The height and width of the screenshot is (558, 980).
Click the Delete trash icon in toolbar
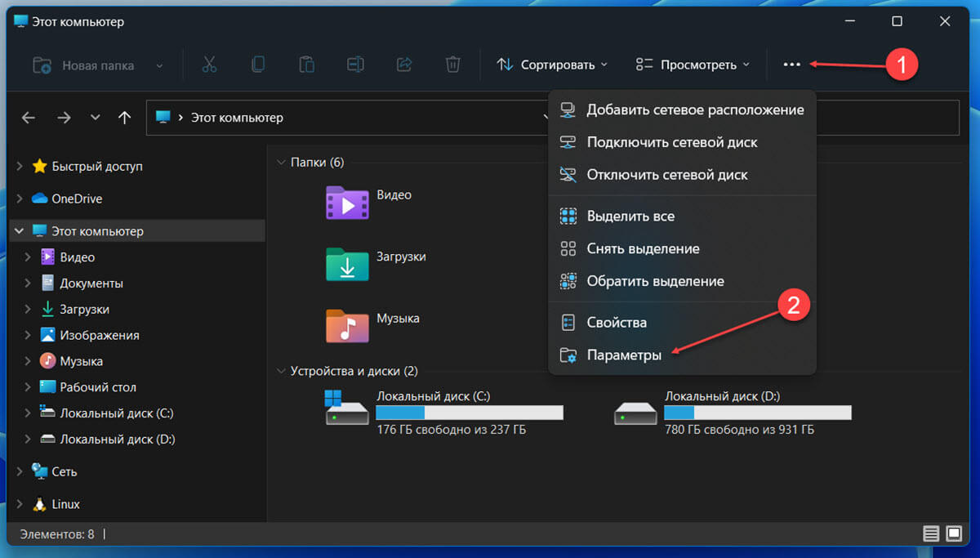tap(452, 65)
